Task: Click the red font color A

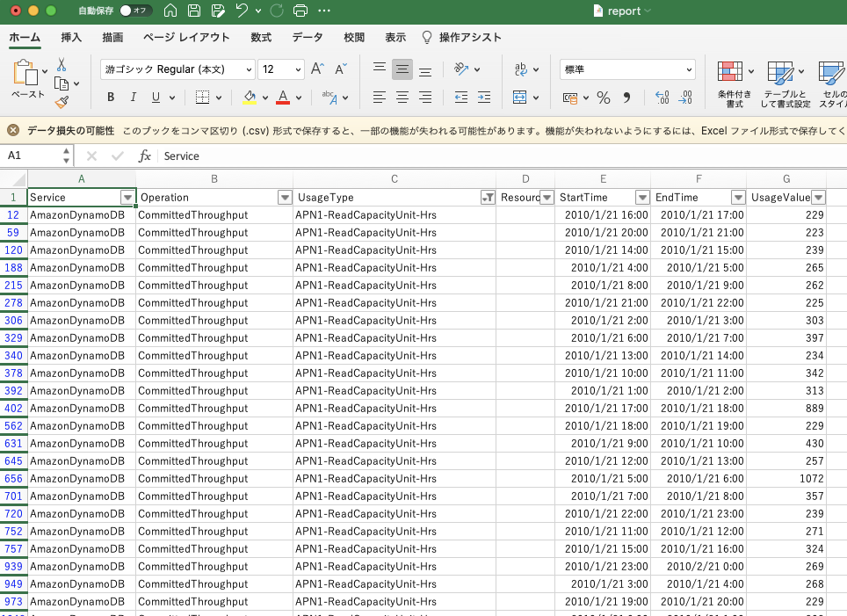Action: coord(283,98)
